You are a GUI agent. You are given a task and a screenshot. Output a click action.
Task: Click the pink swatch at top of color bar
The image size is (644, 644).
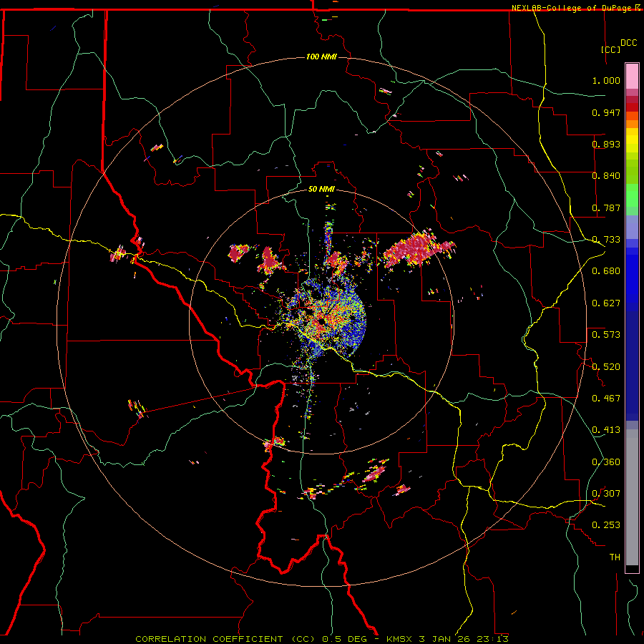[x=632, y=77]
